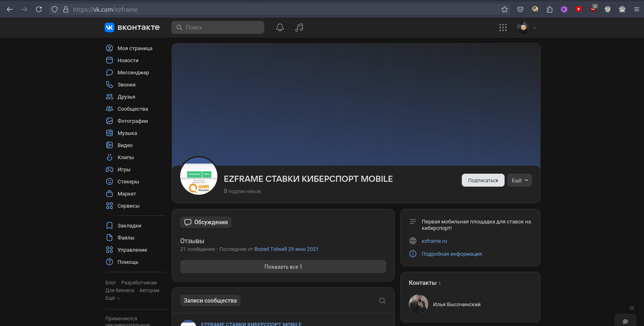Open the VK services grid icon
This screenshot has height=326, width=644.
coord(503,27)
